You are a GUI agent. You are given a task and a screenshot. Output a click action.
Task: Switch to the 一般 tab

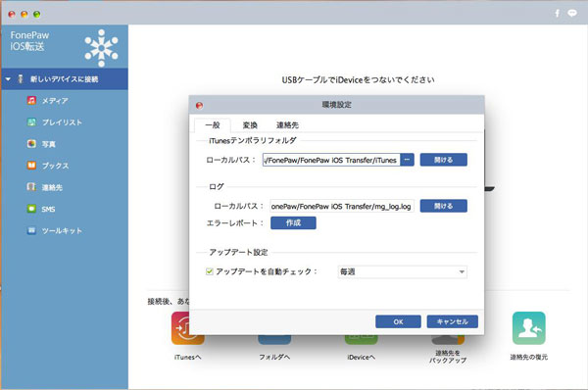213,125
